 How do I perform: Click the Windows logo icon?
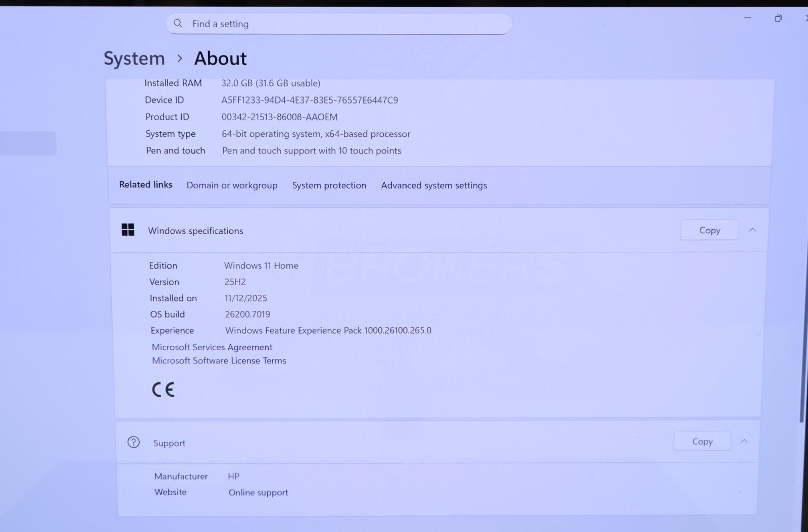(x=128, y=230)
